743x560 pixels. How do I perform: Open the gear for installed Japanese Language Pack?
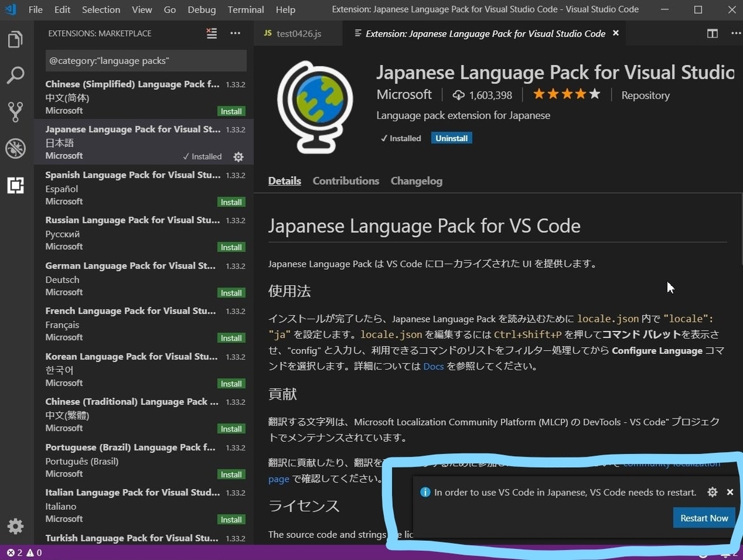pyautogui.click(x=238, y=157)
